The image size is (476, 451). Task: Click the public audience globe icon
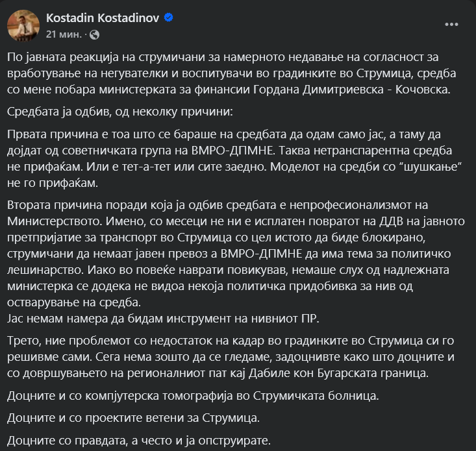96,34
